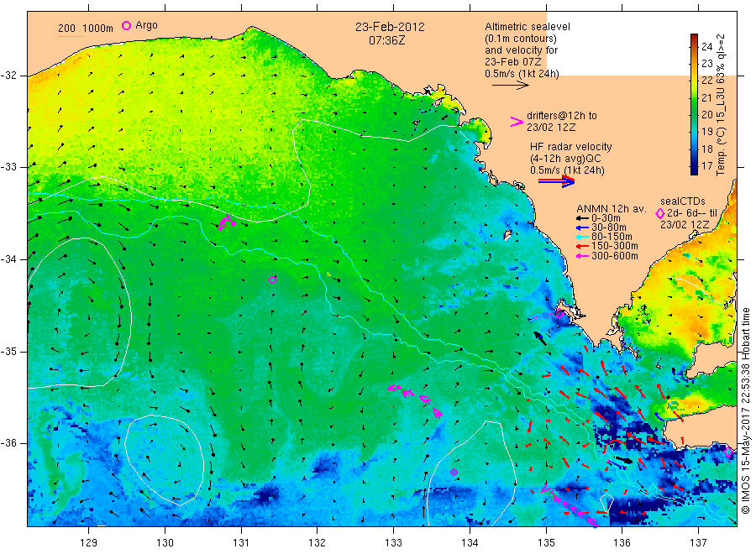Click the red 150-300m legend arrow
The image size is (756, 554).
pos(582,246)
